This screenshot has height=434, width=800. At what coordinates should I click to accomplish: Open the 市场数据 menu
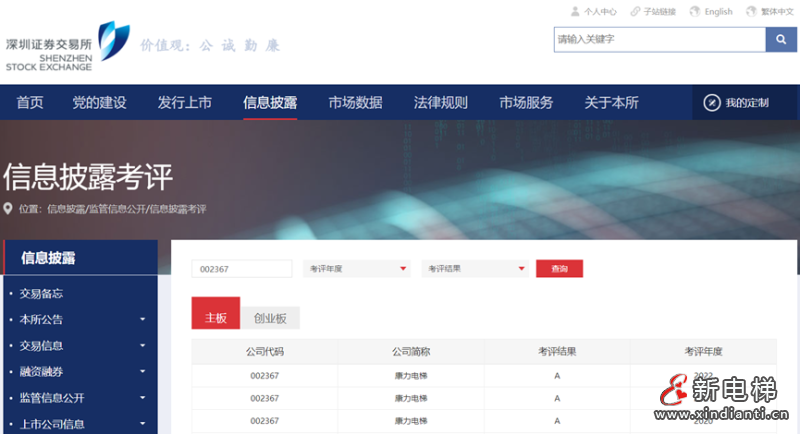[355, 103]
